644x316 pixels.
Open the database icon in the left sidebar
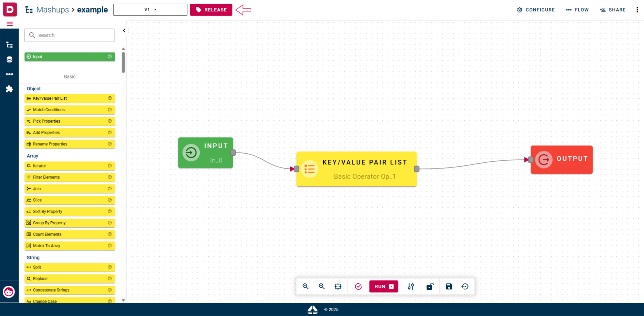[x=9, y=60]
